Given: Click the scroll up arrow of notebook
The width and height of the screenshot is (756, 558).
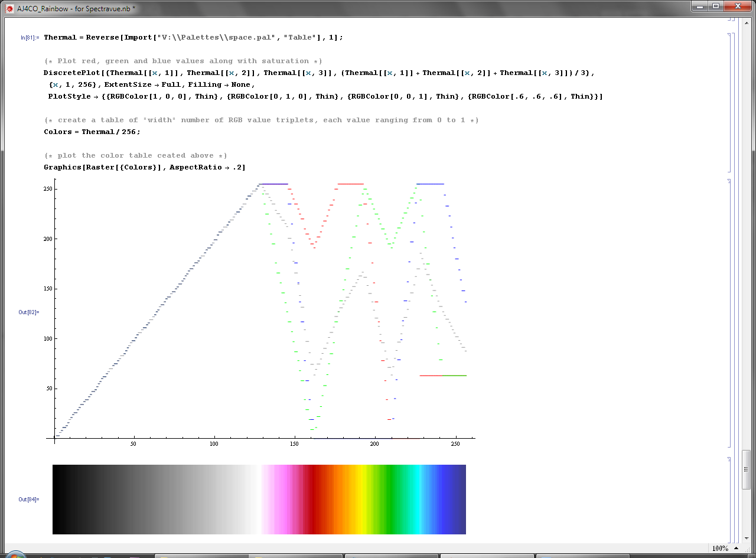Looking at the screenshot, I should [x=747, y=22].
